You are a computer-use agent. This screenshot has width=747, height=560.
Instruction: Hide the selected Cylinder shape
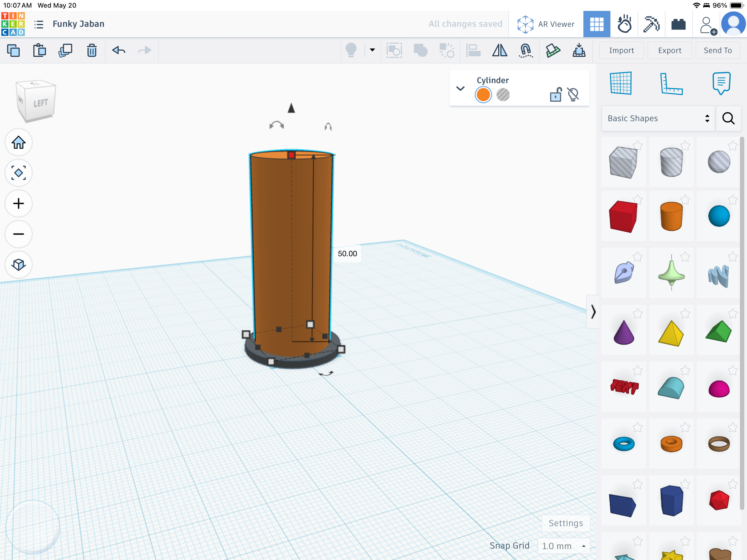573,95
